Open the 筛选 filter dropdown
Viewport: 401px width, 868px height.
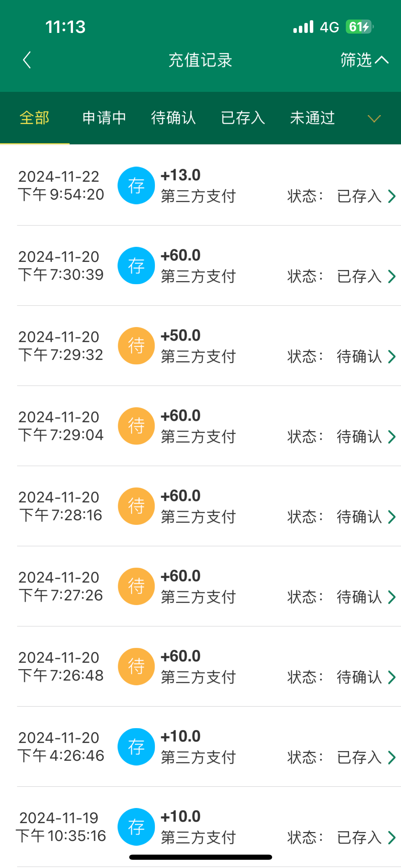tap(364, 60)
